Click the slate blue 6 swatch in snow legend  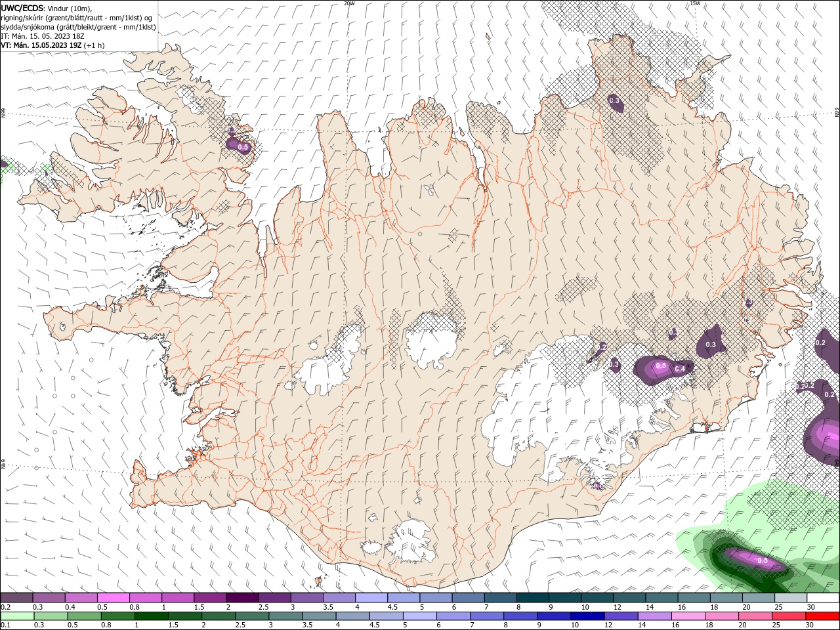tap(469, 598)
